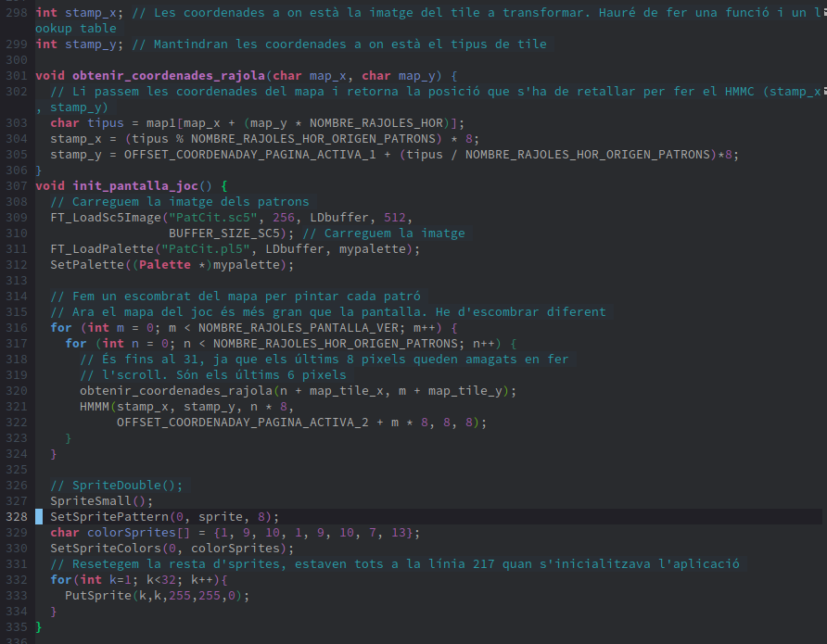This screenshot has width=827, height=644.
Task: Click the int stamp_x declaration on line 298
Action: (80, 13)
